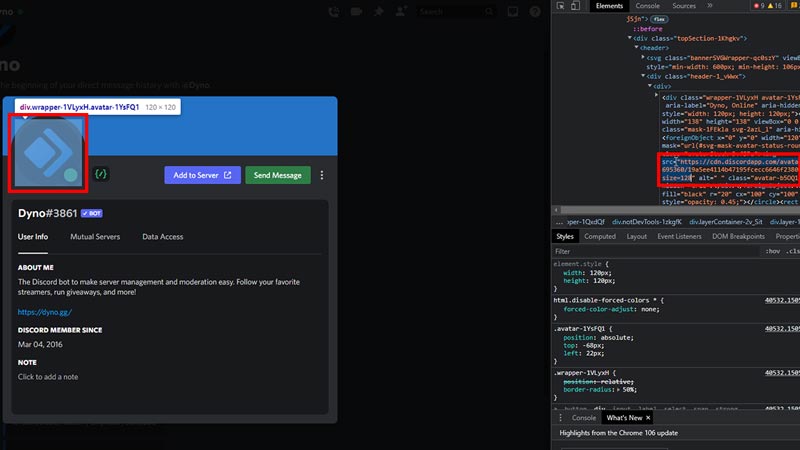Open the Sources tab in DevTools
This screenshot has height=450, width=800.
(x=684, y=6)
